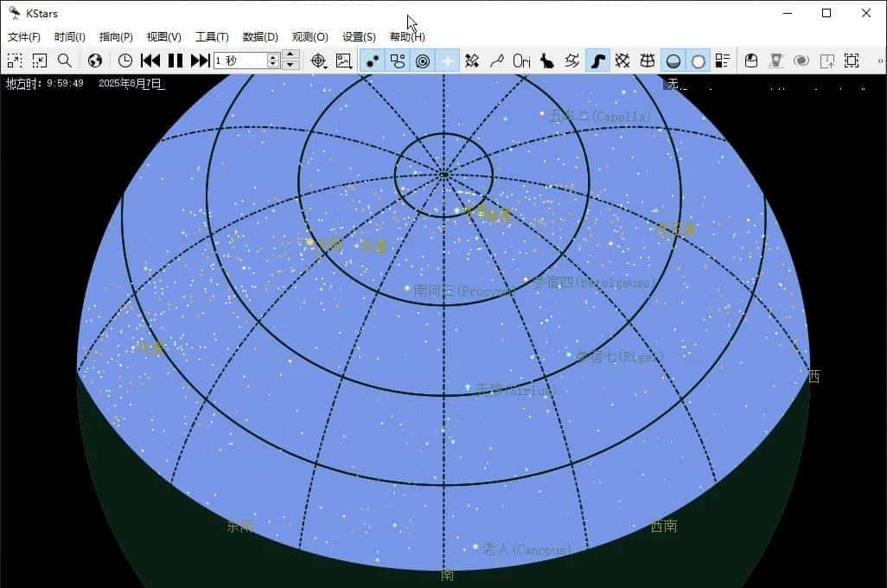Open the 工具(T) menu
The width and height of the screenshot is (887, 588).
(x=212, y=37)
